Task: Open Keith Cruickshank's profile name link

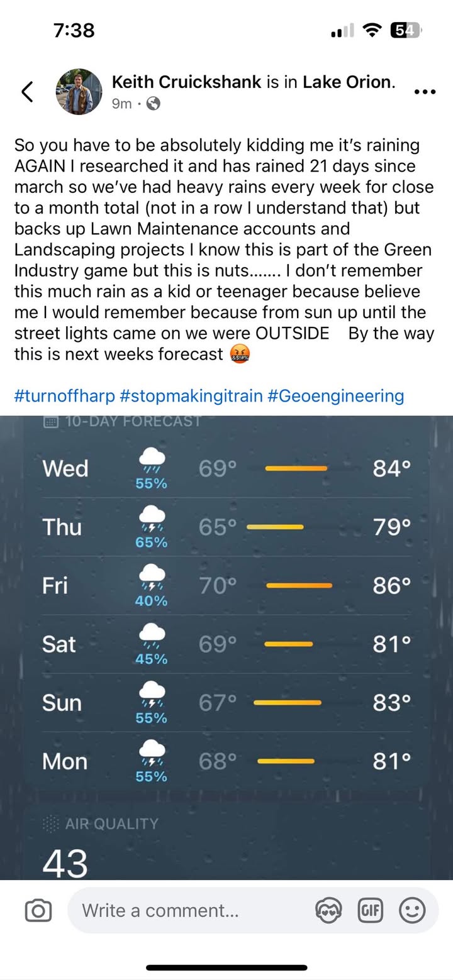Action: [186, 81]
